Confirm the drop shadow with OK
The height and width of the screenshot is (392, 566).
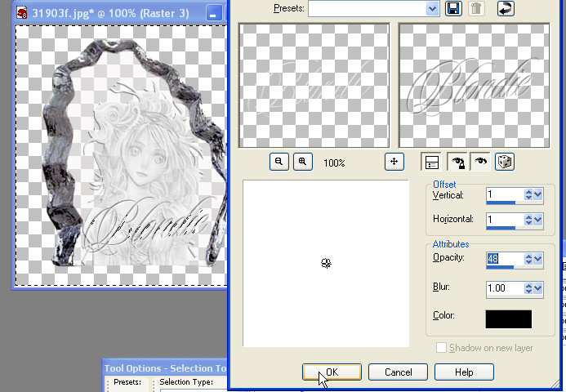point(332,372)
